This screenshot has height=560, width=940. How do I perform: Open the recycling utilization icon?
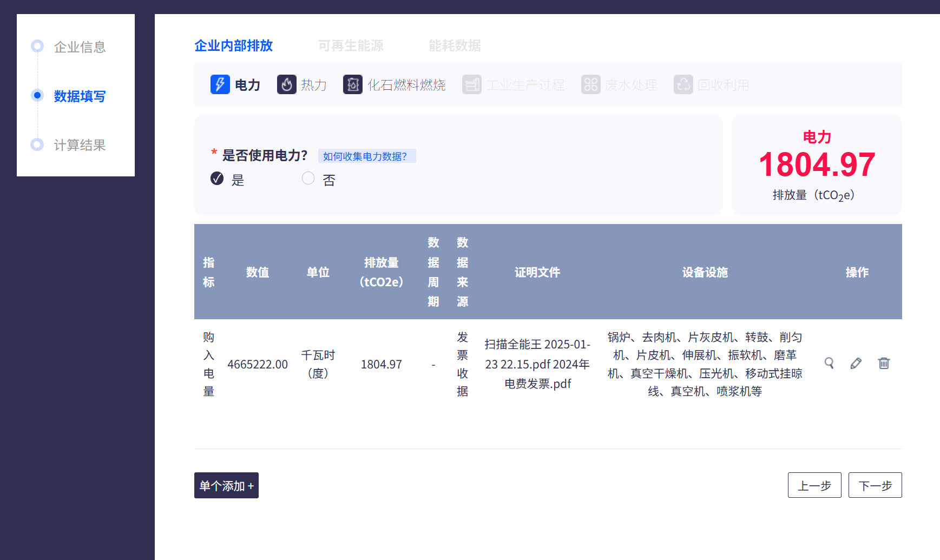(683, 84)
